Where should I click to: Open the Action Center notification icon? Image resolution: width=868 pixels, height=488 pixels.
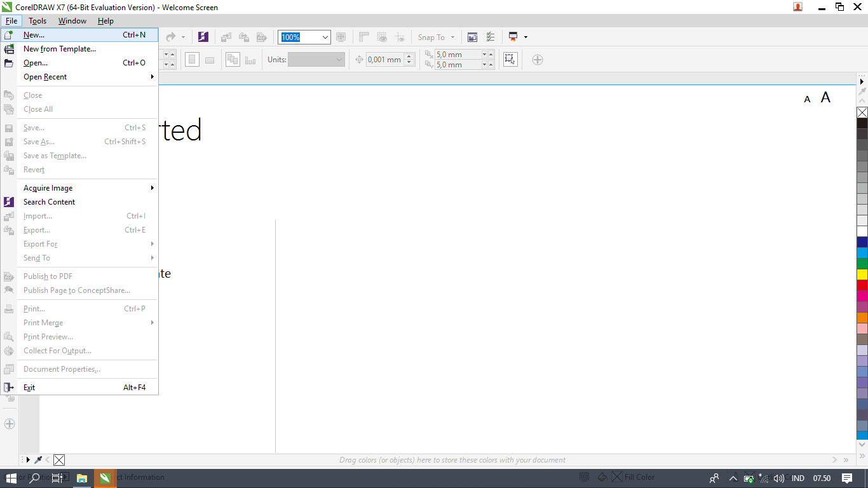pyautogui.click(x=847, y=478)
